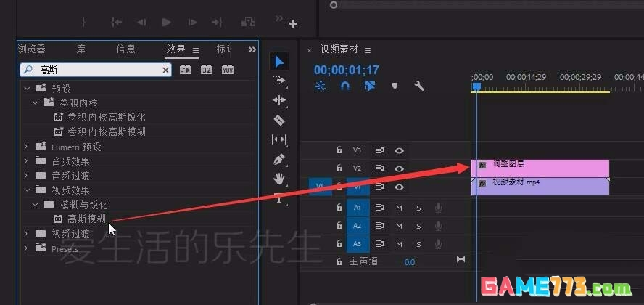This screenshot has width=644, height=305.
Task: Collapse the 模糊与锐化 folder
Action: point(36,204)
